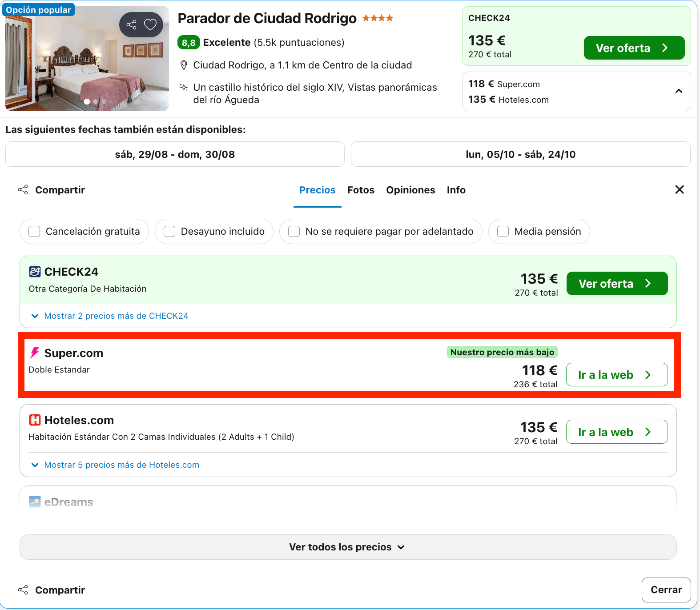Click Compartir at the bottom of the panel
Image resolution: width=700 pixels, height=610 pixels.
(52, 590)
